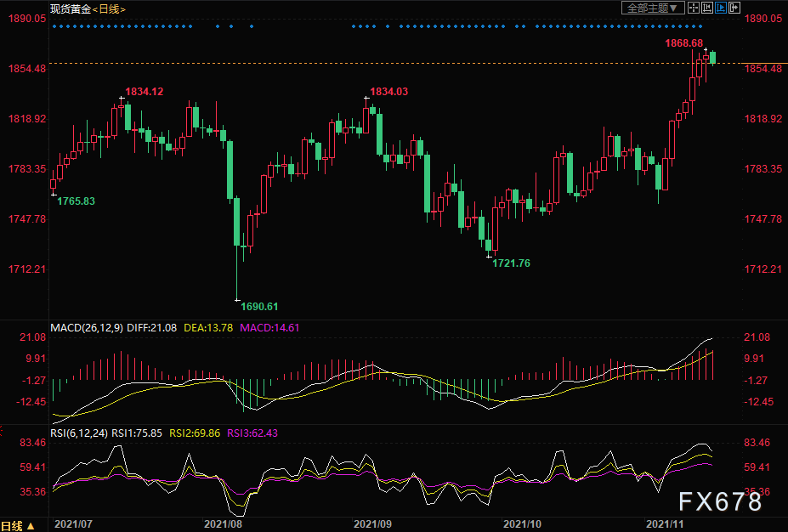Expand the 日线 period selector at bottom left
788x532 pixels.
pyautogui.click(x=18, y=526)
